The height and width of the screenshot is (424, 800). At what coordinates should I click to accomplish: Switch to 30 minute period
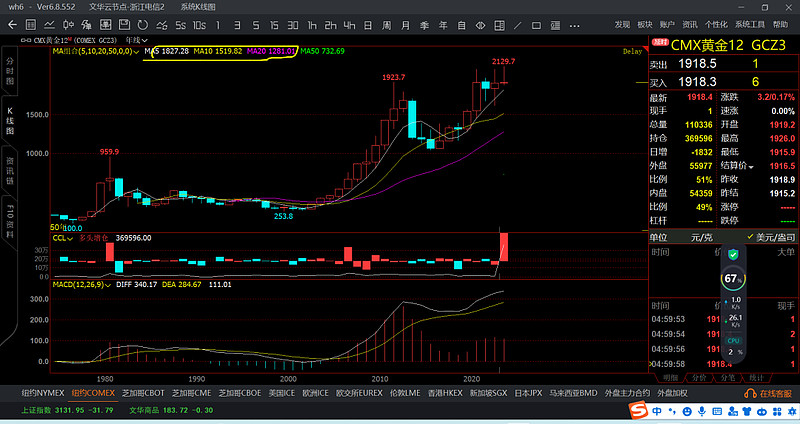293,25
